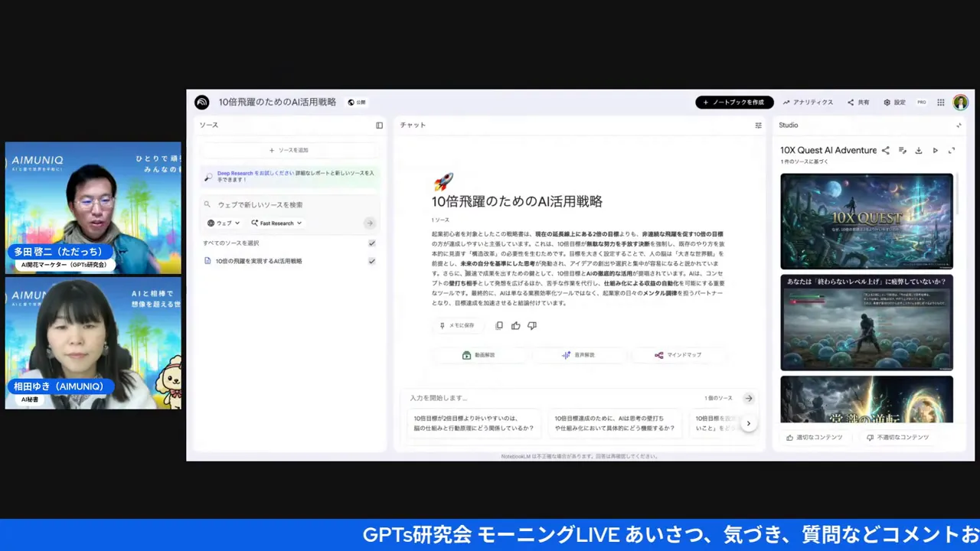Mark the content as 適切なコンテンツ
Viewport: 980px width, 551px height.
(x=815, y=437)
